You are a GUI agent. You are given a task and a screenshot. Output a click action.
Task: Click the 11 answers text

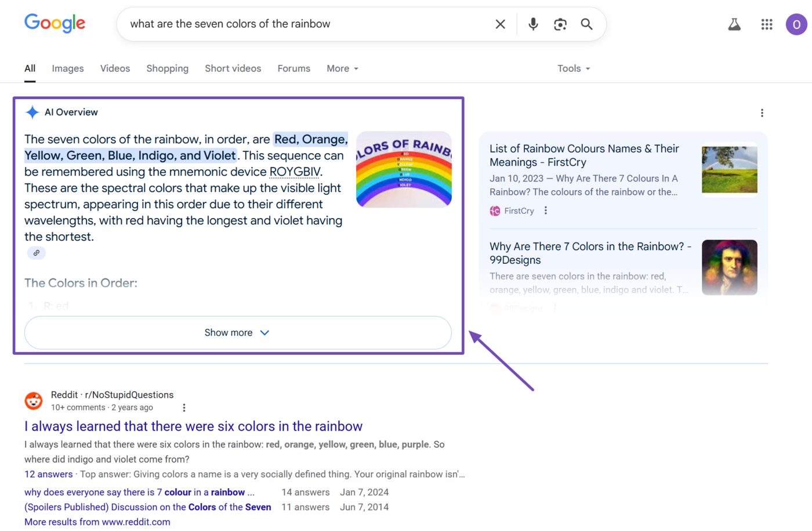pos(306,507)
